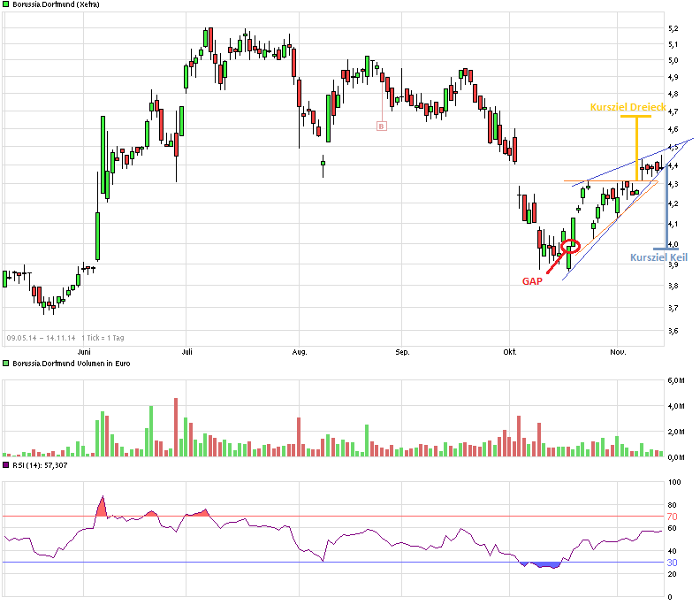Click the 5,0 price axis value

coord(673,60)
